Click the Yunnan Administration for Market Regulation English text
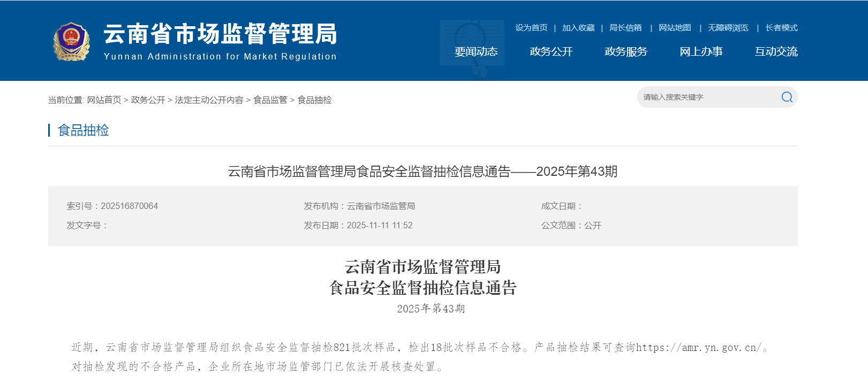This screenshot has width=868, height=381. coord(220,57)
